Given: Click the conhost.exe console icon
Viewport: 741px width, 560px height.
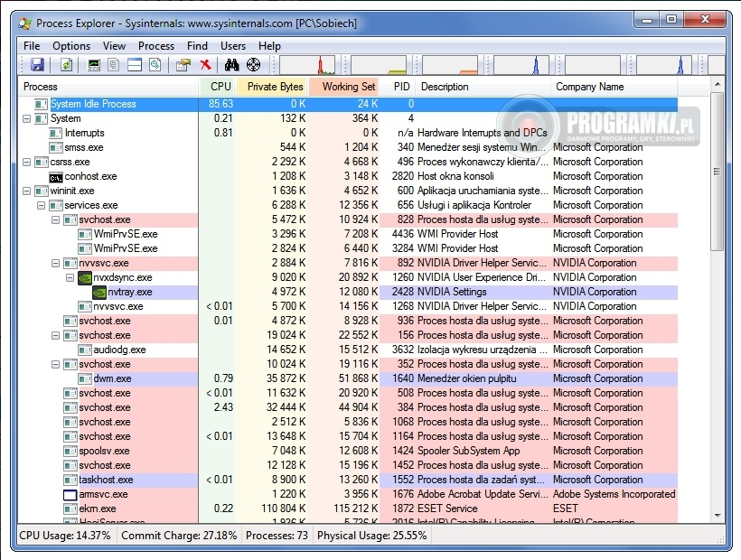Looking at the screenshot, I should 56,177.
